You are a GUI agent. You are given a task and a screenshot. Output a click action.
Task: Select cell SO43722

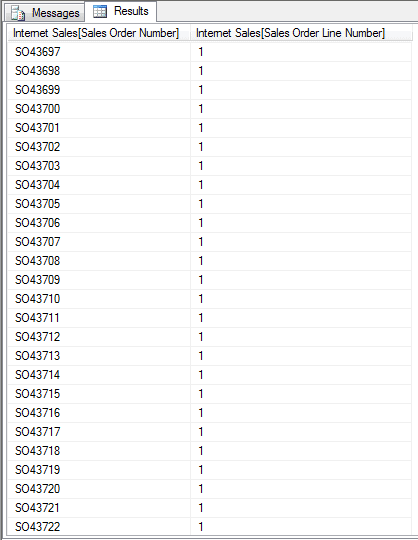[99, 527]
